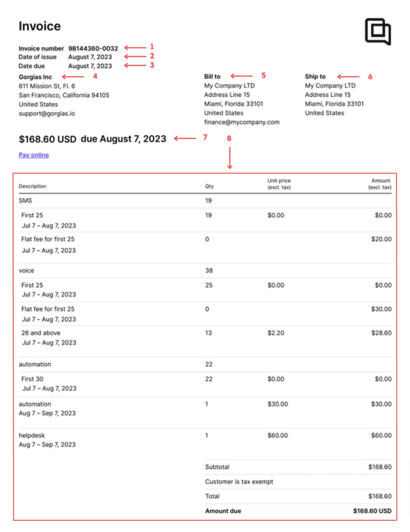The image size is (410, 532).
Task: Click the 26 and above voice row
Action: point(205,338)
